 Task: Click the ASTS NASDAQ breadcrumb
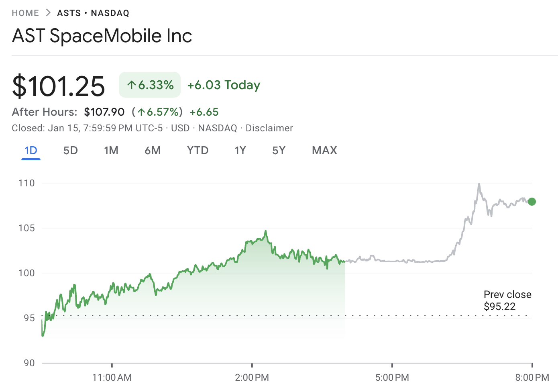[93, 12]
